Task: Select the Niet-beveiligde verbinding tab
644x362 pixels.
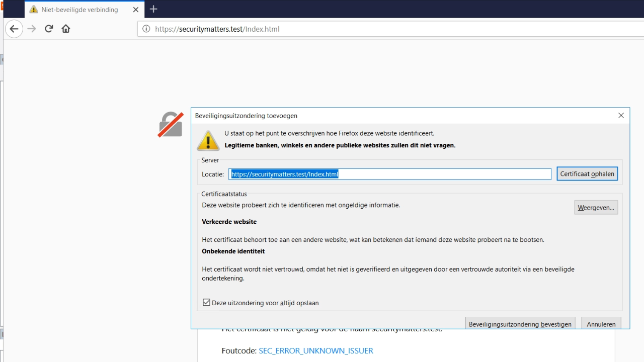Action: coord(80,10)
